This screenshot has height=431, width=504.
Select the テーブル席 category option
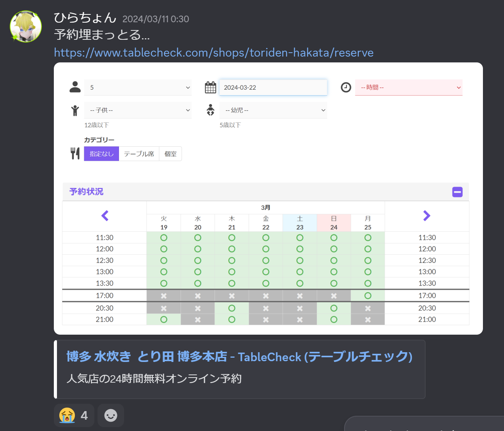(139, 154)
